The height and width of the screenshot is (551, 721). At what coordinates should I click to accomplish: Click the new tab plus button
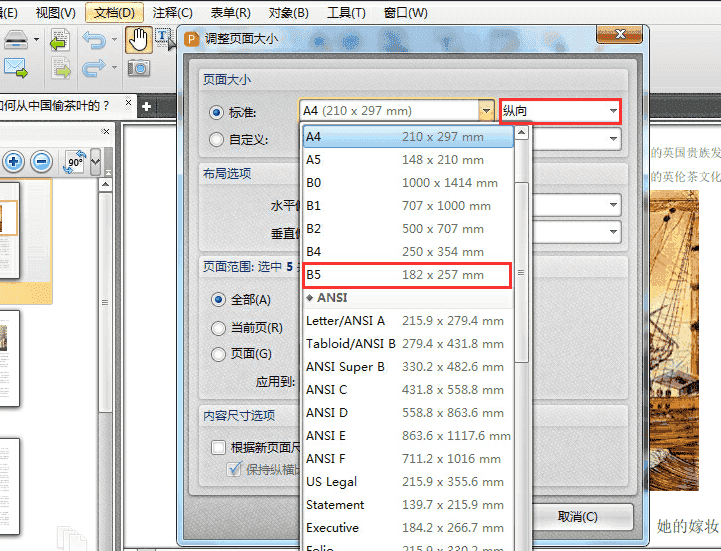[x=146, y=105]
